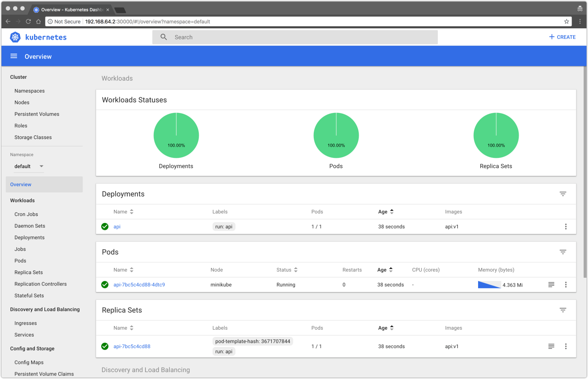Toggle Age sort in Deployments table
The height and width of the screenshot is (379, 588).
coord(386,212)
